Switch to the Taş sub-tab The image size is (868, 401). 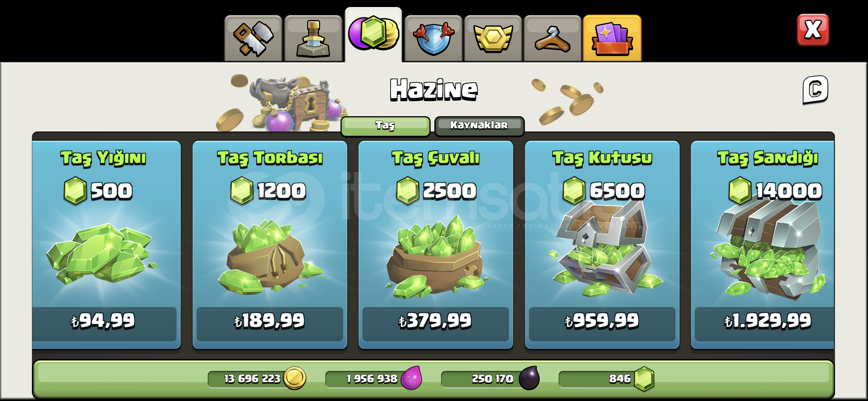tap(385, 126)
